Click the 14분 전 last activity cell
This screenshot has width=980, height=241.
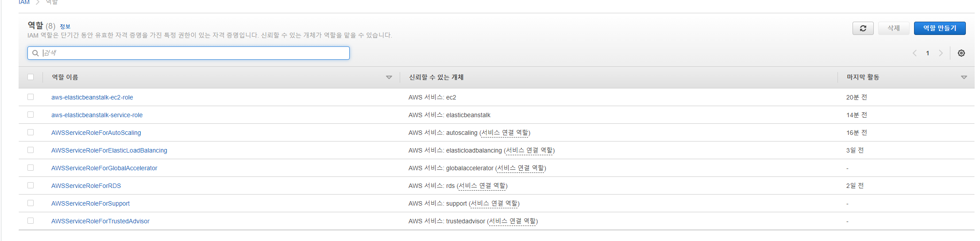pyautogui.click(x=857, y=115)
